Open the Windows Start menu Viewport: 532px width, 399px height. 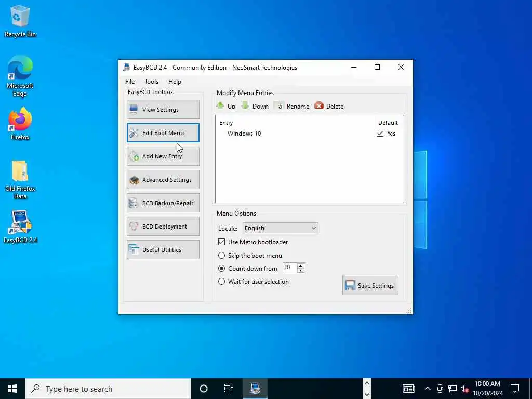coord(12,389)
